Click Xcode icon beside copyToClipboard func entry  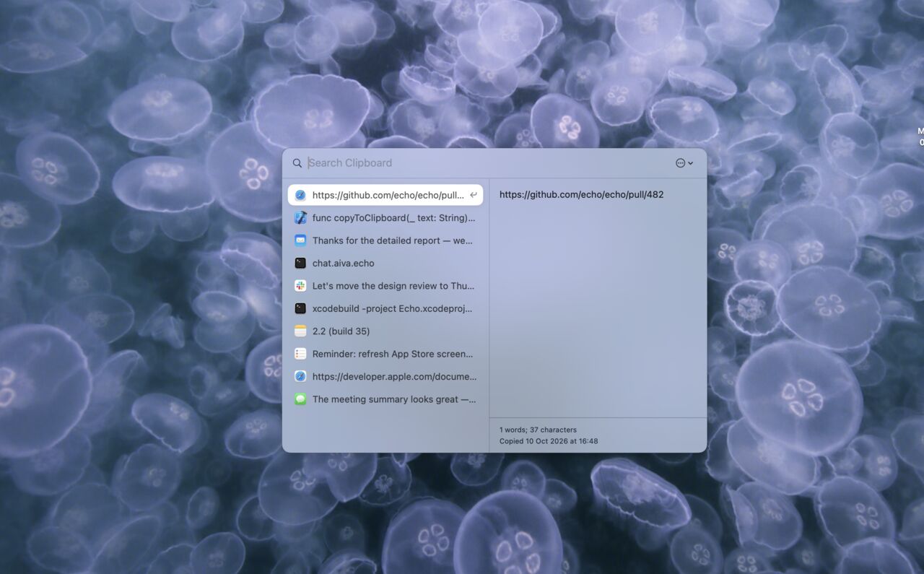tap(300, 218)
